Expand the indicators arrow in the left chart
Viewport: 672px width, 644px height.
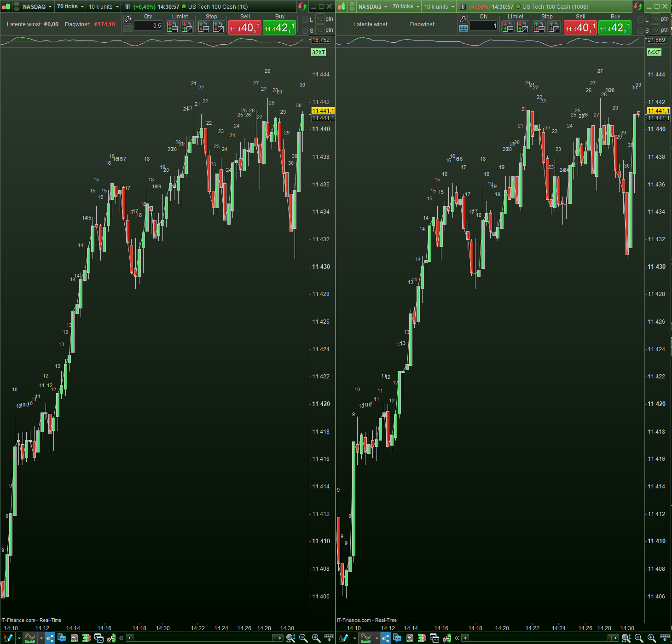(41, 638)
